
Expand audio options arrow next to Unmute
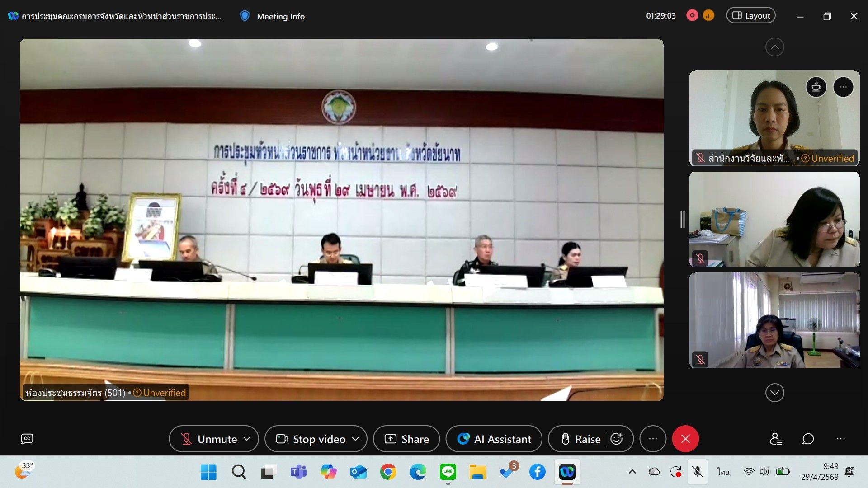pyautogui.click(x=247, y=439)
